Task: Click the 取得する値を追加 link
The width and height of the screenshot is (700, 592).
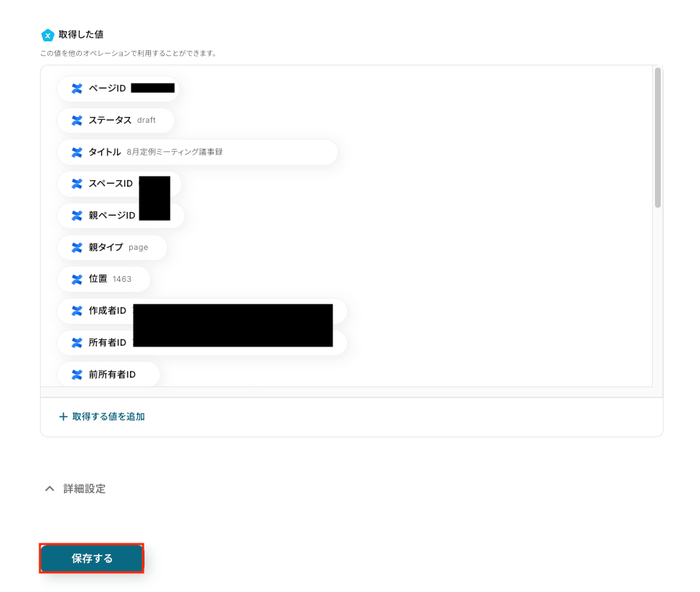Action: 108,416
